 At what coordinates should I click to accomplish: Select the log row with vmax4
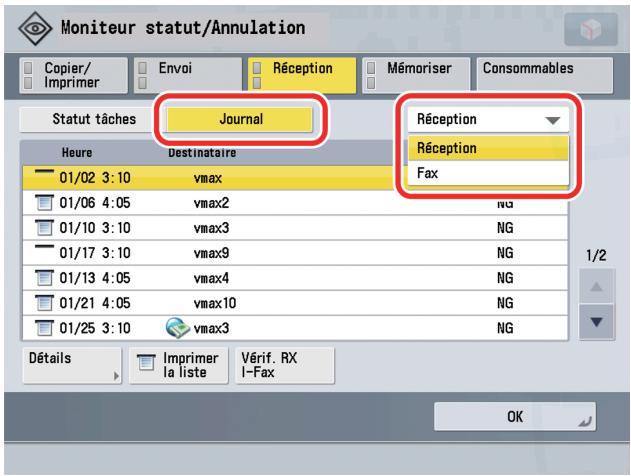point(295,278)
